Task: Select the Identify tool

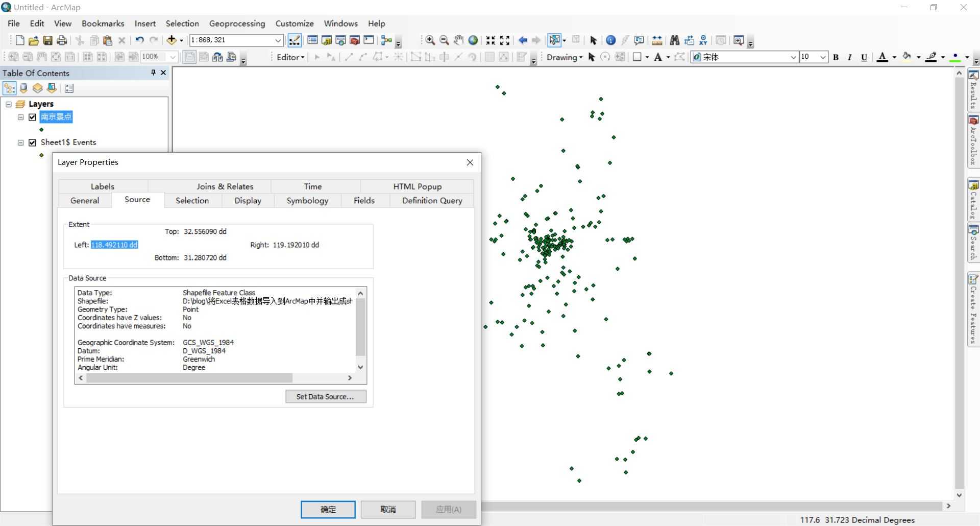Action: [610, 40]
